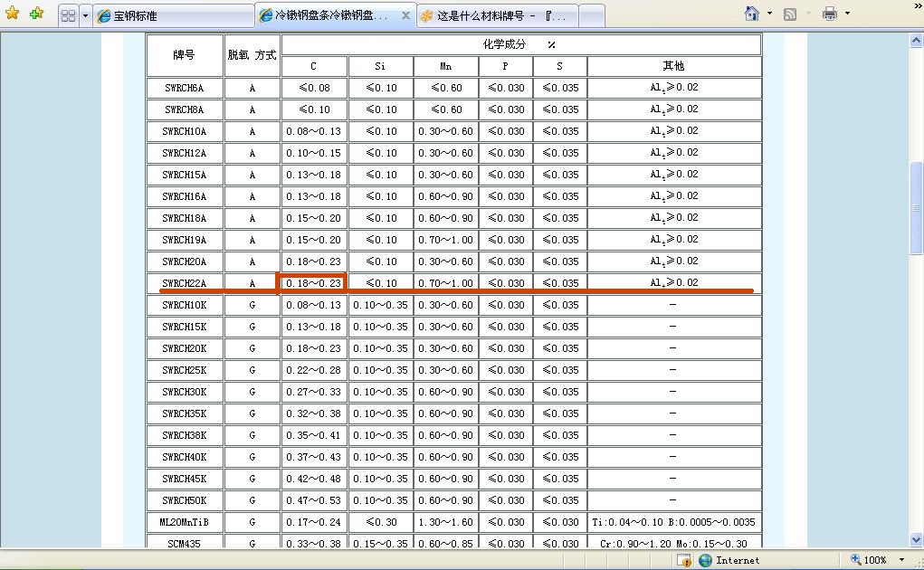Click the SWRCH18A grade cell
924x570 pixels.
point(185,218)
